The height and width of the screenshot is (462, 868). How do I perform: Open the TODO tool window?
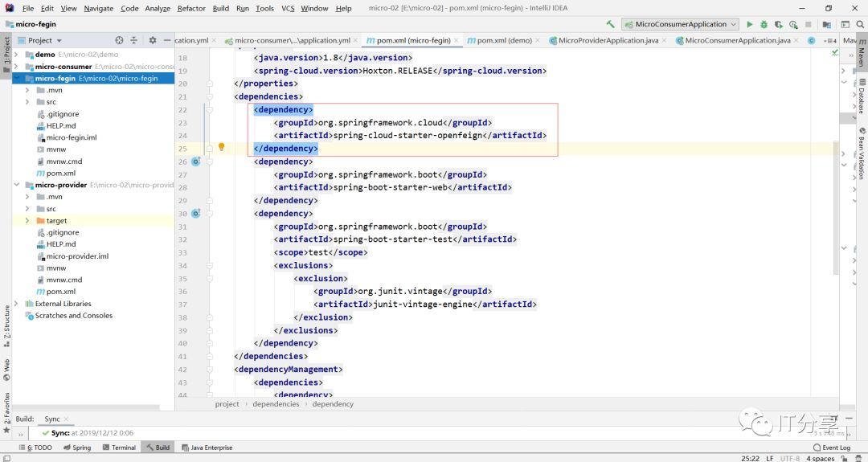[35, 448]
